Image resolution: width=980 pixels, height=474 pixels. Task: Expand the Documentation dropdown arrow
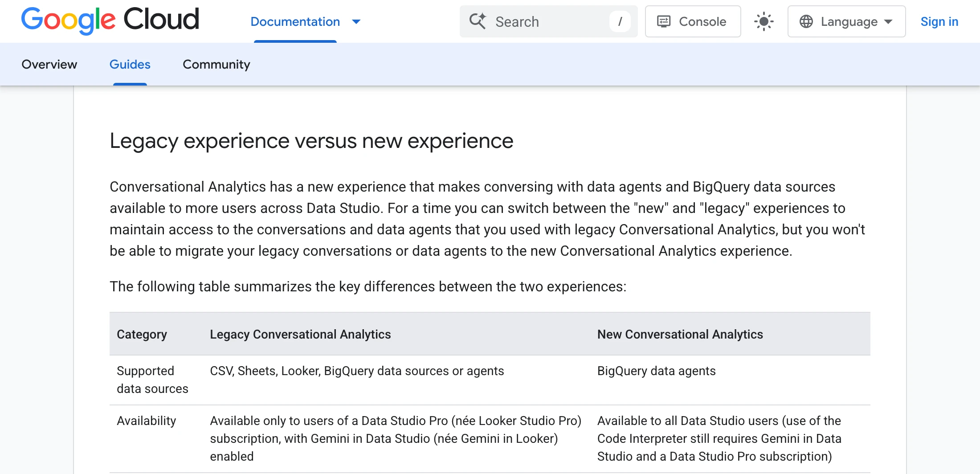click(356, 22)
